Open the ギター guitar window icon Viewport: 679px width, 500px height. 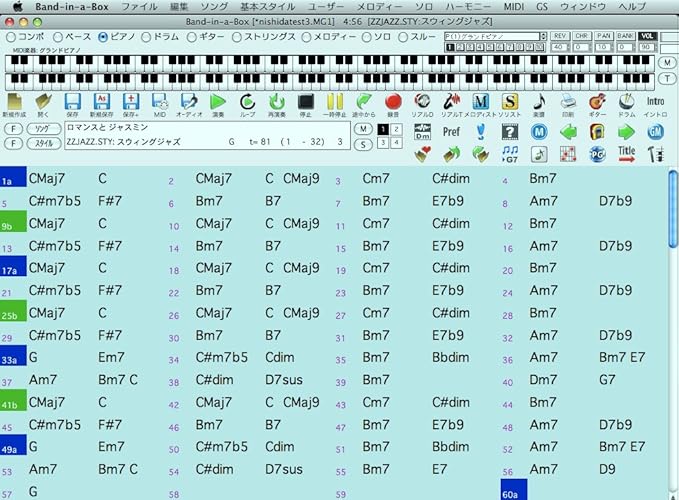click(597, 105)
